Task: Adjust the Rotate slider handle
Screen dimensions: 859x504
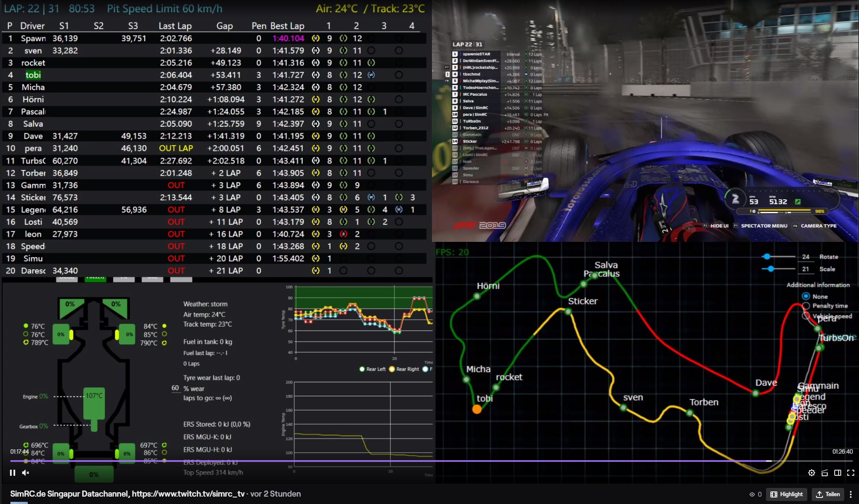Action: (767, 257)
